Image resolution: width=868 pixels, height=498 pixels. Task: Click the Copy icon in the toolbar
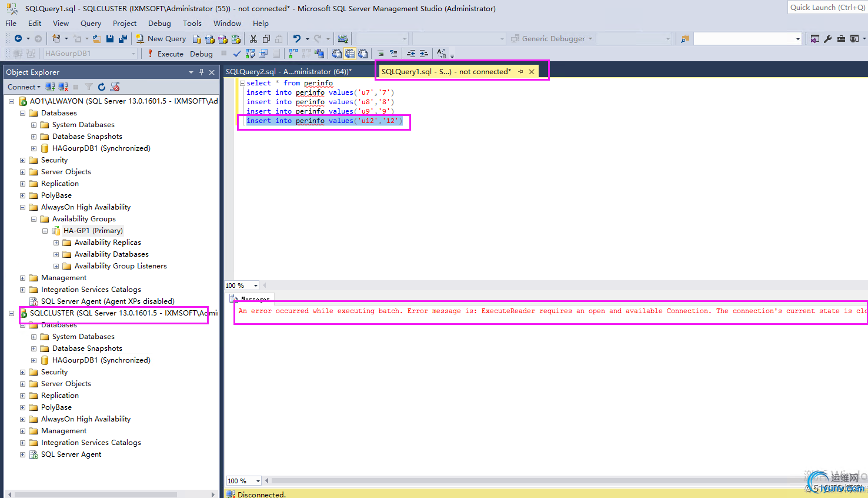click(x=266, y=39)
